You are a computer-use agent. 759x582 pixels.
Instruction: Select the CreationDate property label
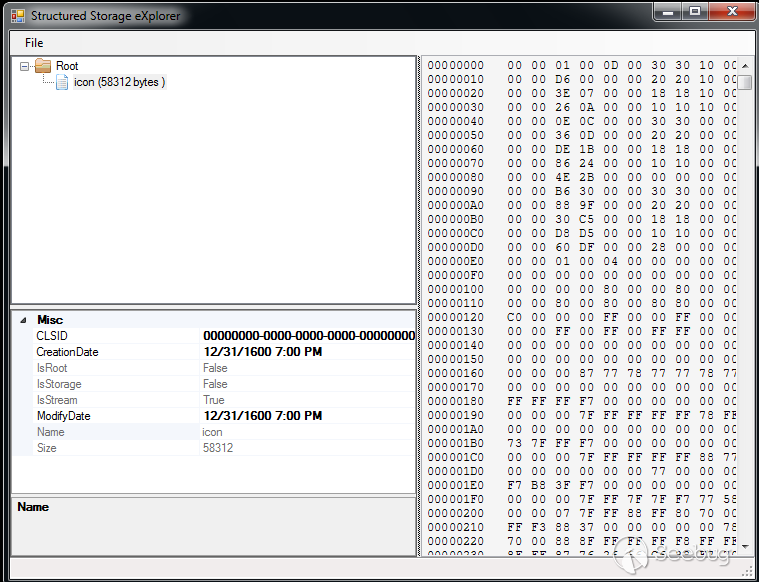(x=67, y=352)
